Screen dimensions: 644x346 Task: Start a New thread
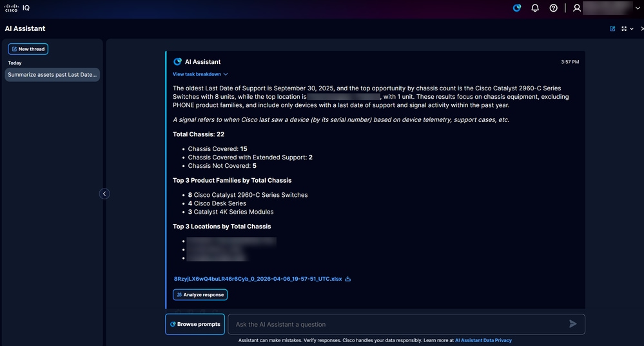(28, 49)
